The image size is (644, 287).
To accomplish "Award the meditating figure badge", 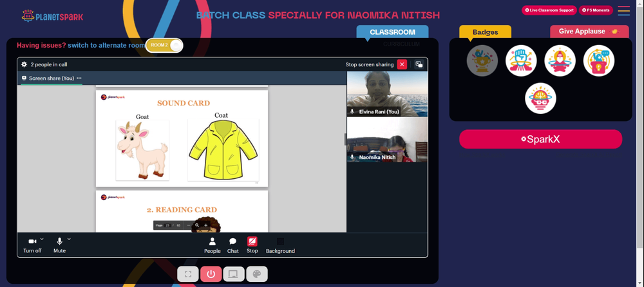I will click(560, 60).
